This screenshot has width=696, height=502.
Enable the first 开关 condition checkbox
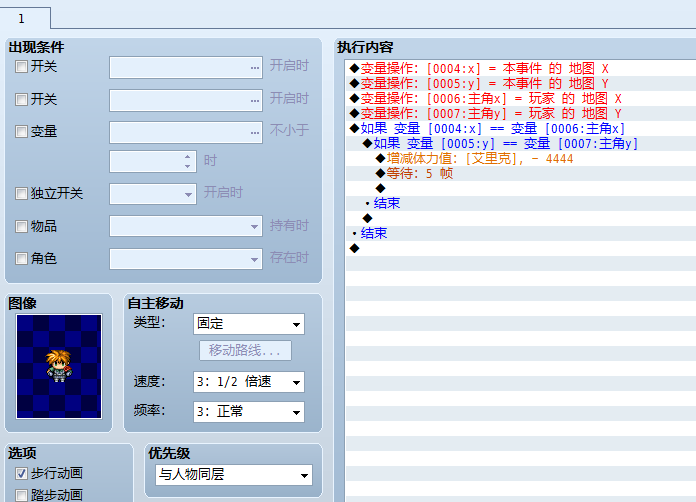coord(21,67)
